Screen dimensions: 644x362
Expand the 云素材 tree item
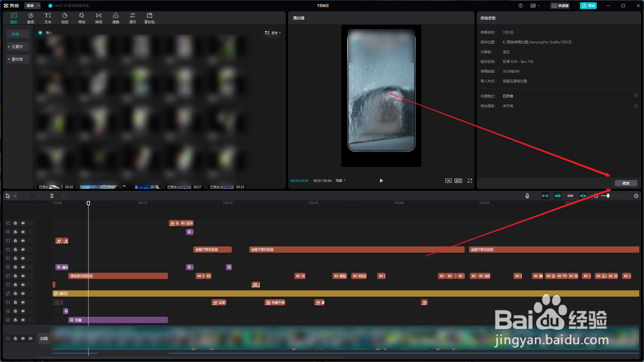pyautogui.click(x=18, y=47)
